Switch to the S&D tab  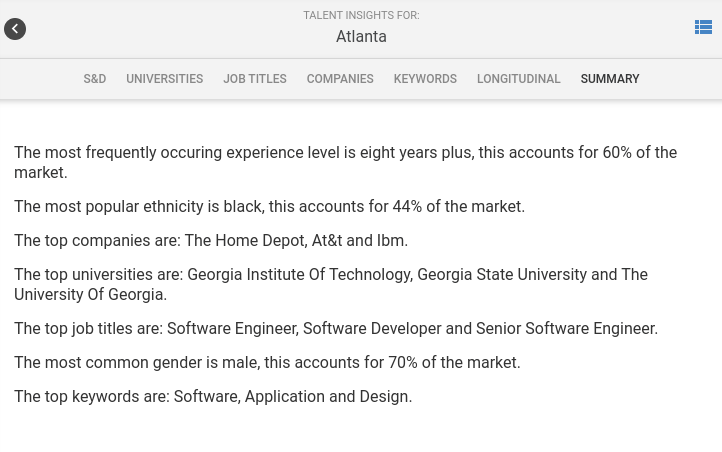coord(95,79)
